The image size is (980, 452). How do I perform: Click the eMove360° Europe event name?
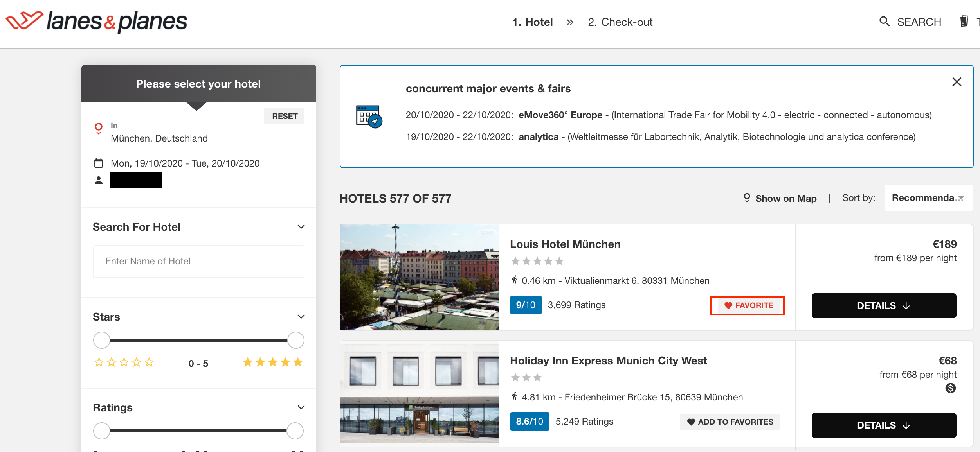coord(560,115)
